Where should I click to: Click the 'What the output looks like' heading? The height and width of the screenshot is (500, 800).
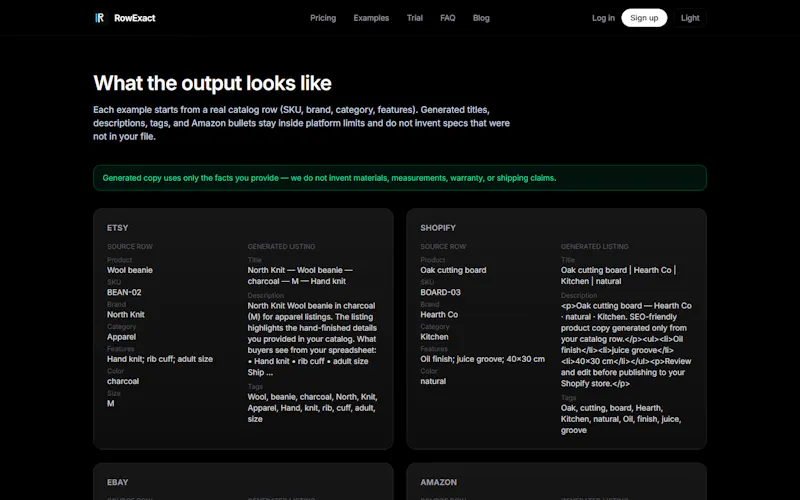pyautogui.click(x=212, y=83)
